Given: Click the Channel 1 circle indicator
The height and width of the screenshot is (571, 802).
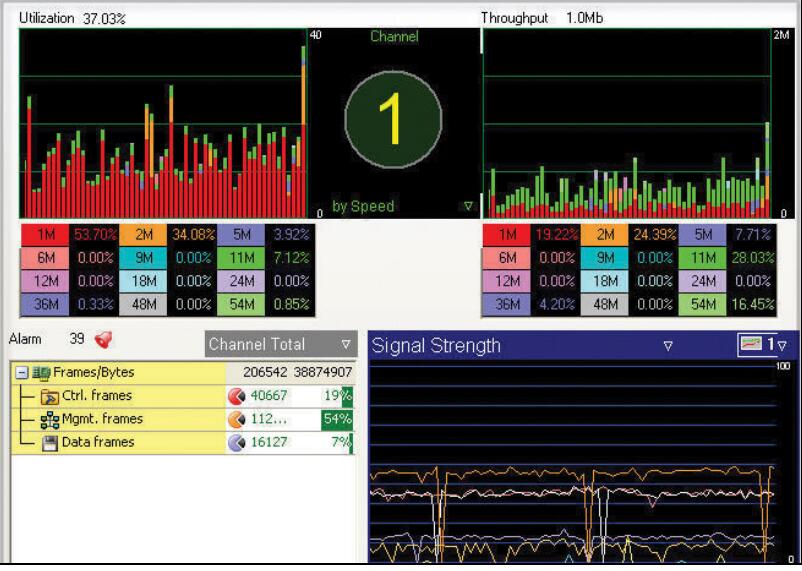Looking at the screenshot, I should pyautogui.click(x=393, y=120).
